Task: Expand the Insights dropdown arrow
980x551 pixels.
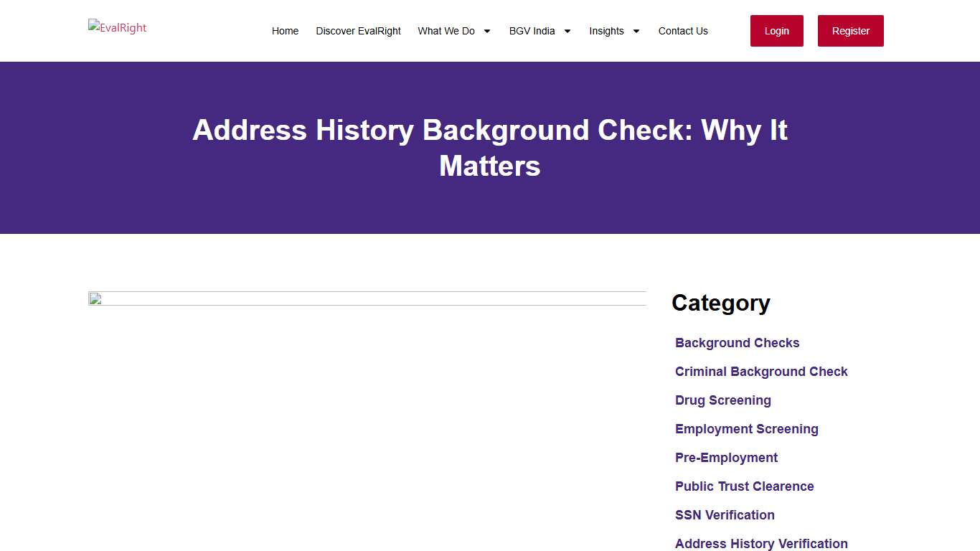Action: point(636,31)
